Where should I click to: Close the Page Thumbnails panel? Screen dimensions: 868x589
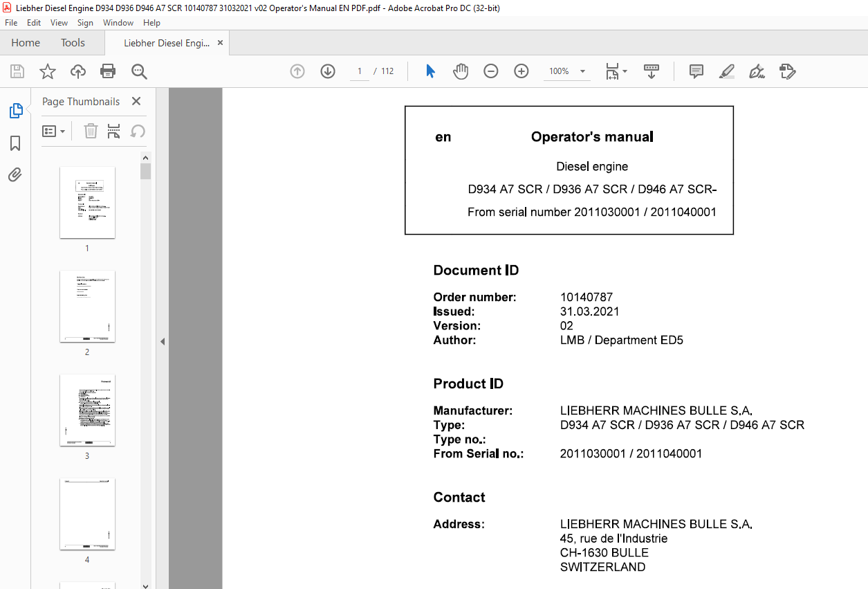(136, 101)
